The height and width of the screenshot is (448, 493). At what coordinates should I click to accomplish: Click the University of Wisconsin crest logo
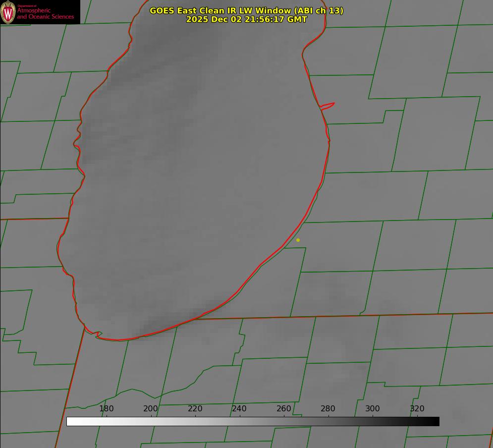tap(8, 12)
